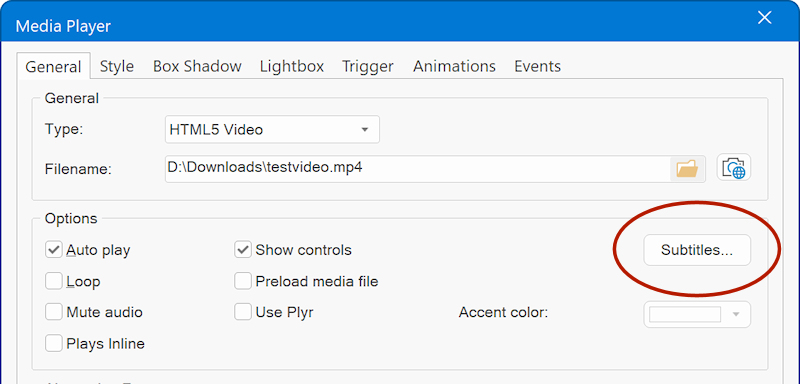The height and width of the screenshot is (384, 800).
Task: Uncheck Show controls option
Action: [x=243, y=250]
